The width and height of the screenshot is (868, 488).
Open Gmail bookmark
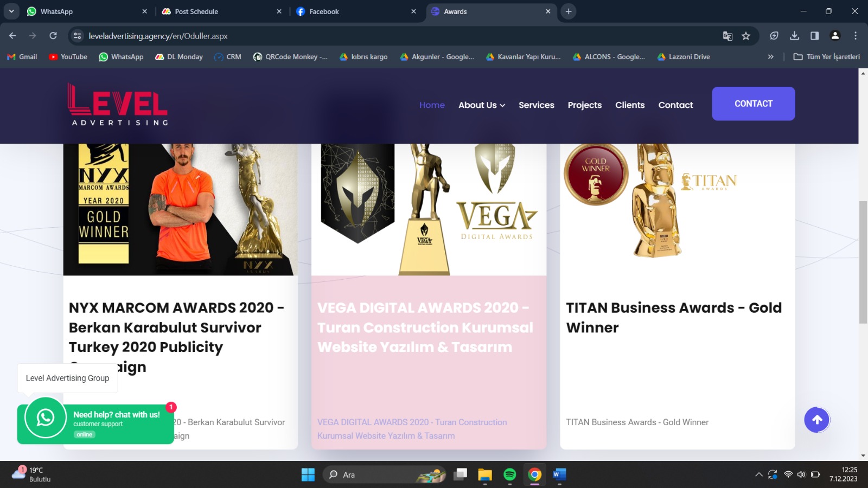point(22,56)
